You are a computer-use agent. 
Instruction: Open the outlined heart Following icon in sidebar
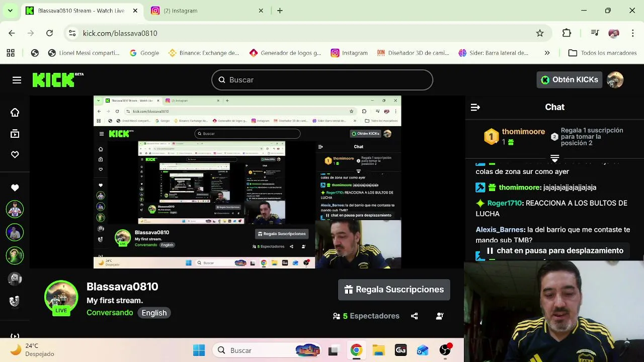[x=15, y=155]
